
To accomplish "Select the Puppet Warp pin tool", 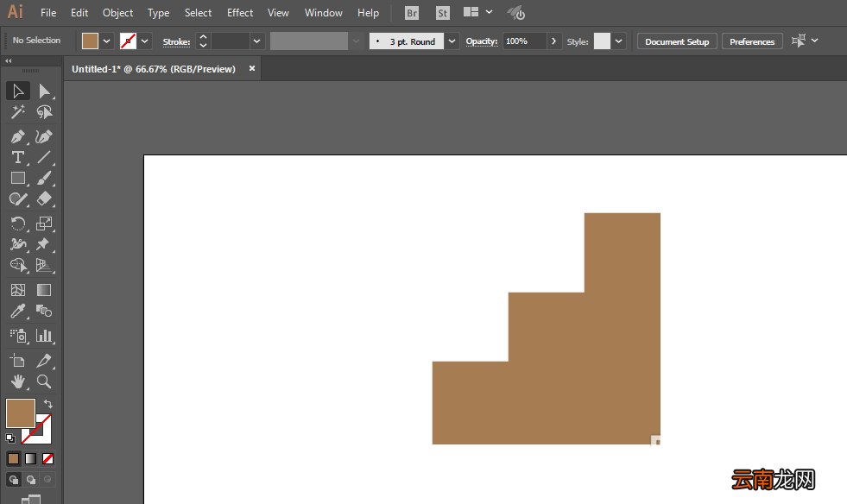I will tap(44, 244).
